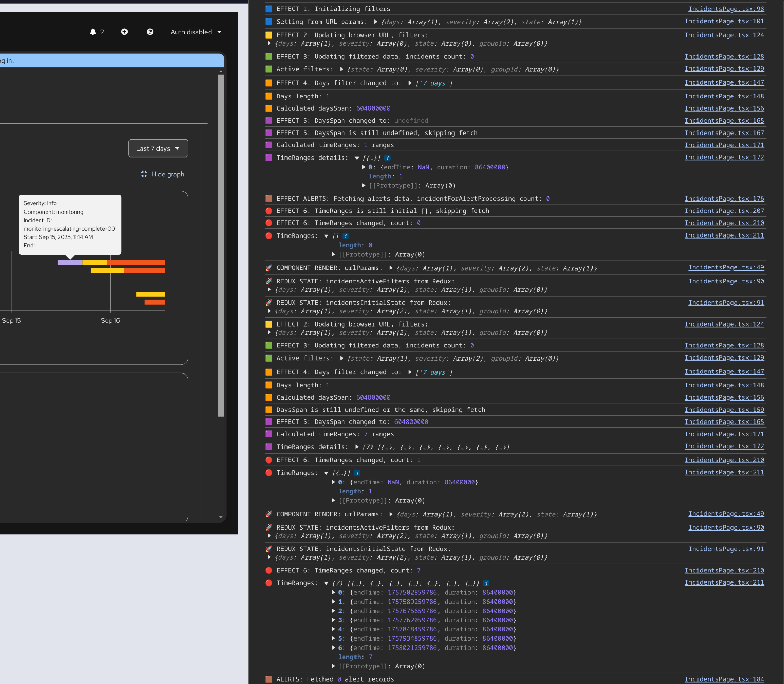Expand the '7 days' array in first EFFECT 4
This screenshot has height=684, width=784.
tap(410, 83)
